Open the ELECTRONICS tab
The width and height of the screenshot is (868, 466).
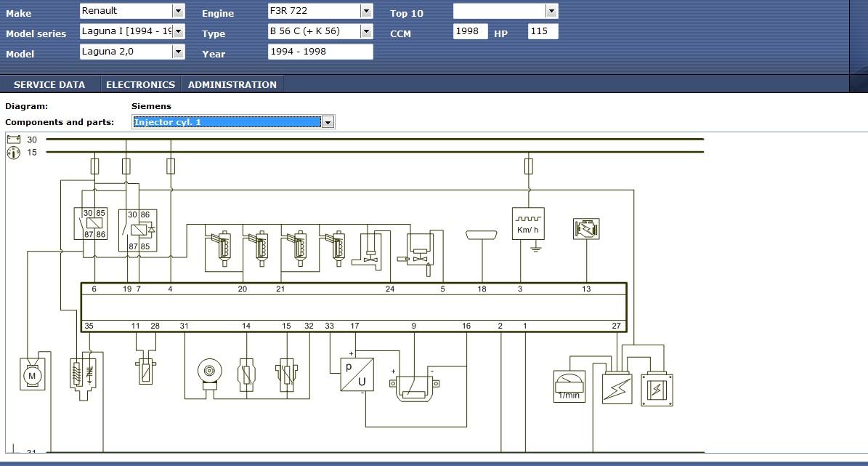tap(140, 84)
